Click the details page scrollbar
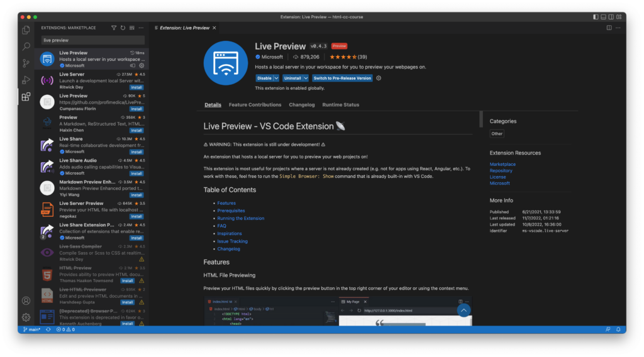The image size is (644, 357). pos(481,119)
